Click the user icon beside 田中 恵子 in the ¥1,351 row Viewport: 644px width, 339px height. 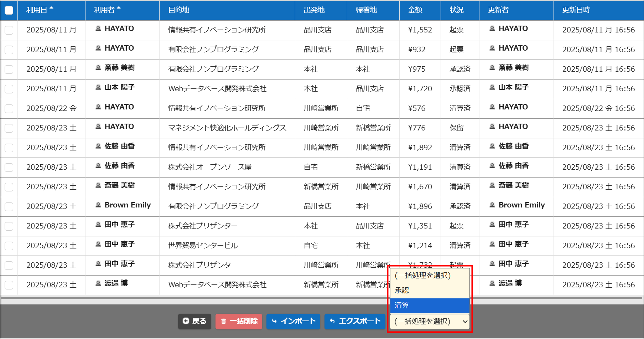[98, 225]
